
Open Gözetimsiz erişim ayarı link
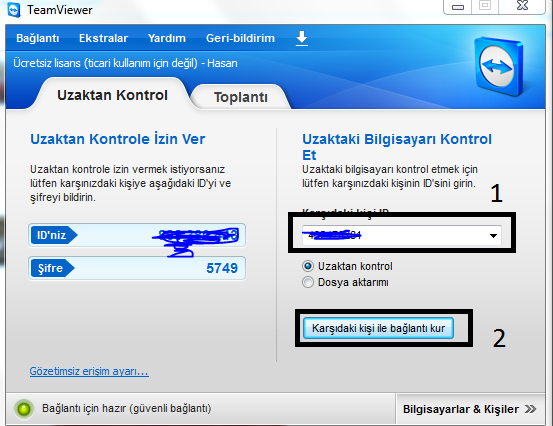[x=89, y=371]
